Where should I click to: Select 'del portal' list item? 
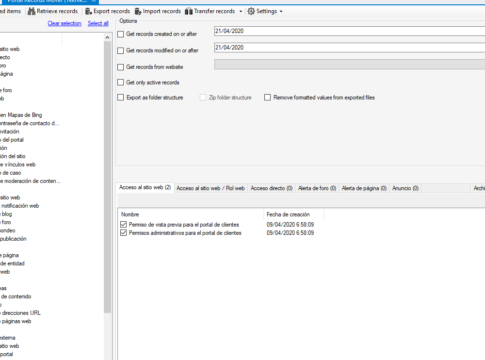pos(12,140)
